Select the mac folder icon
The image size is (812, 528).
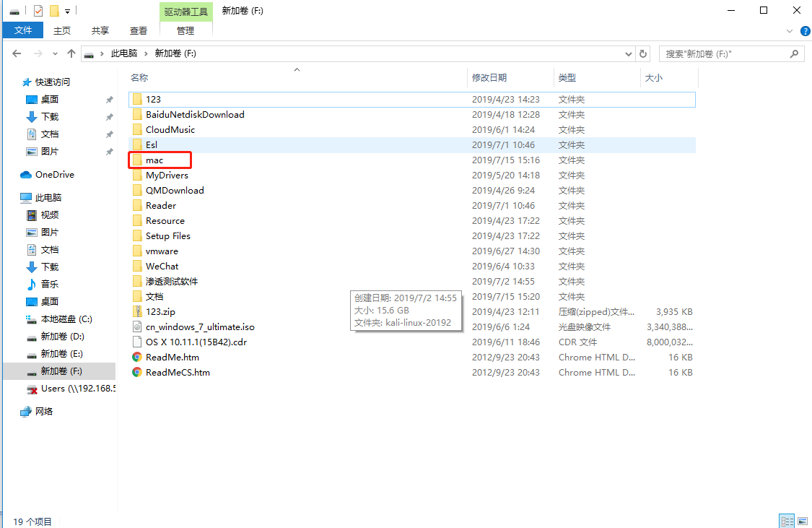coord(137,160)
